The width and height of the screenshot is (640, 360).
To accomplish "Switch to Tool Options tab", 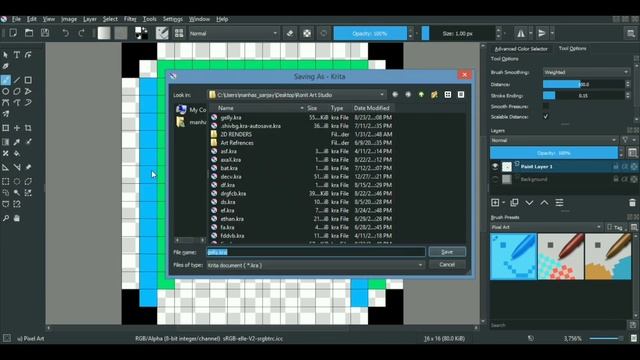I will coord(572,48).
